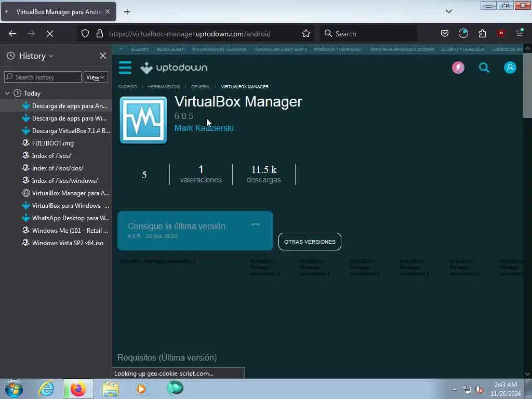Collapse the Today history group
The height and width of the screenshot is (399, 532).
[x=7, y=93]
